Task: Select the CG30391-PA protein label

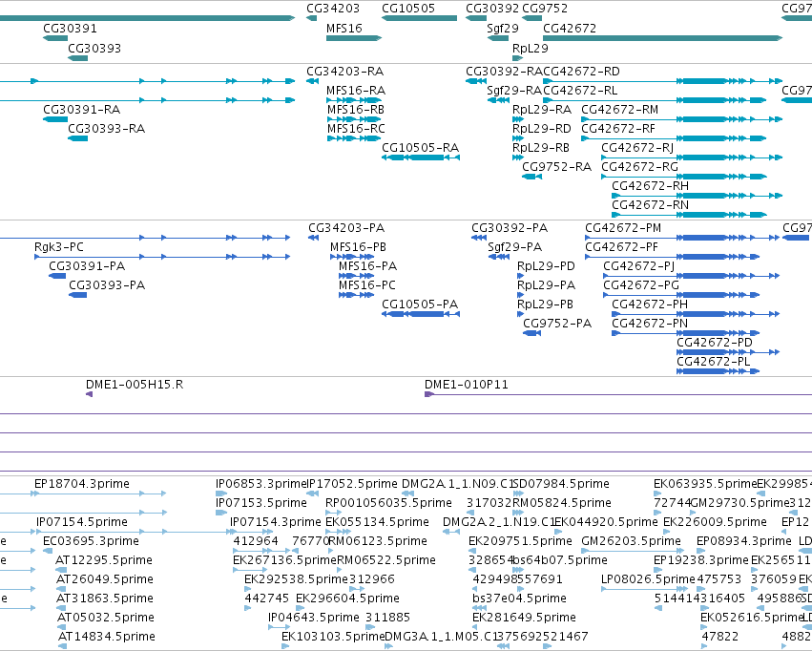Action: click(x=87, y=265)
